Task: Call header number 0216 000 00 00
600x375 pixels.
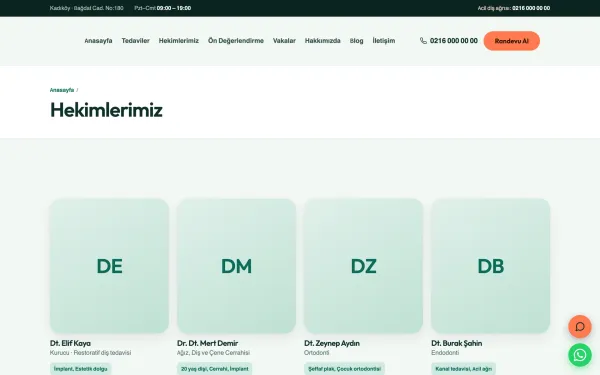Action: (453, 41)
